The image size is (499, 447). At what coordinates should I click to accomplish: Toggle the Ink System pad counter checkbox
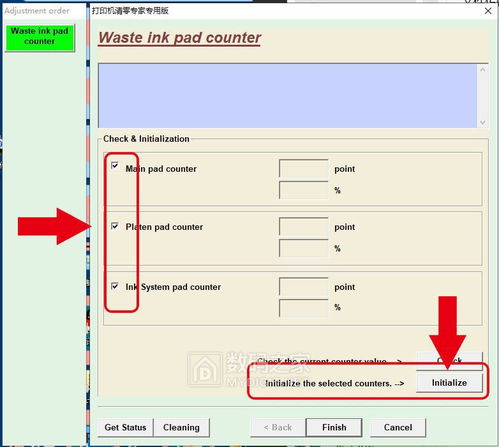[x=115, y=286]
